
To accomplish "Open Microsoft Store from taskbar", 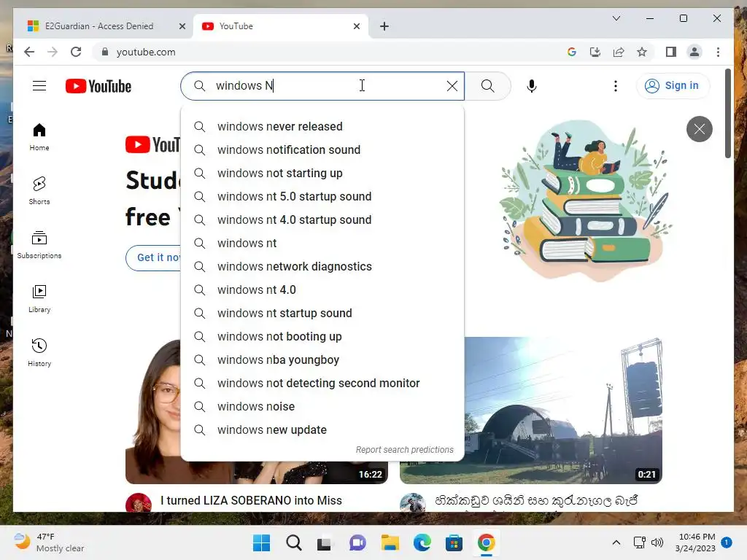I will tap(454, 542).
